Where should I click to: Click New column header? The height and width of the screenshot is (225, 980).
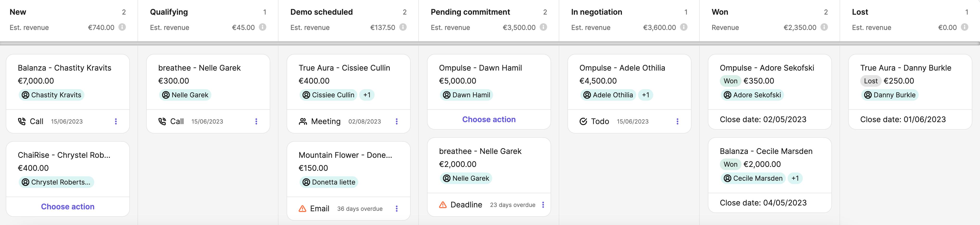coord(18,12)
